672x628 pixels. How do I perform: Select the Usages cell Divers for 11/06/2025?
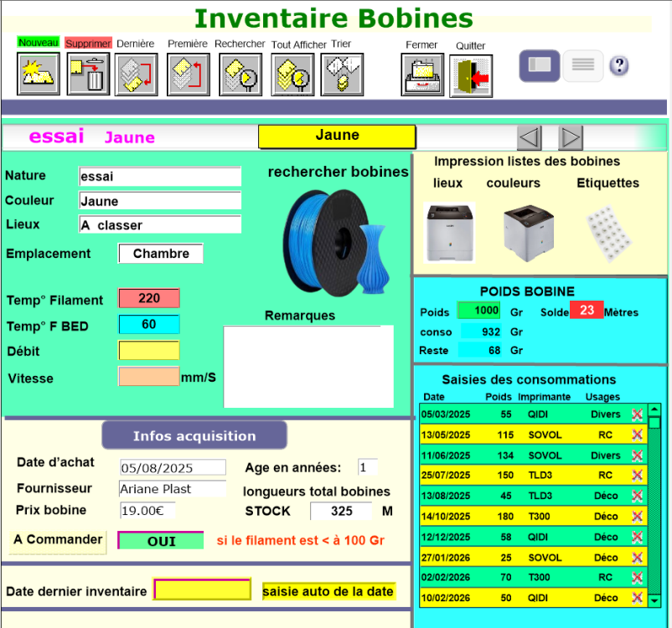606,456
